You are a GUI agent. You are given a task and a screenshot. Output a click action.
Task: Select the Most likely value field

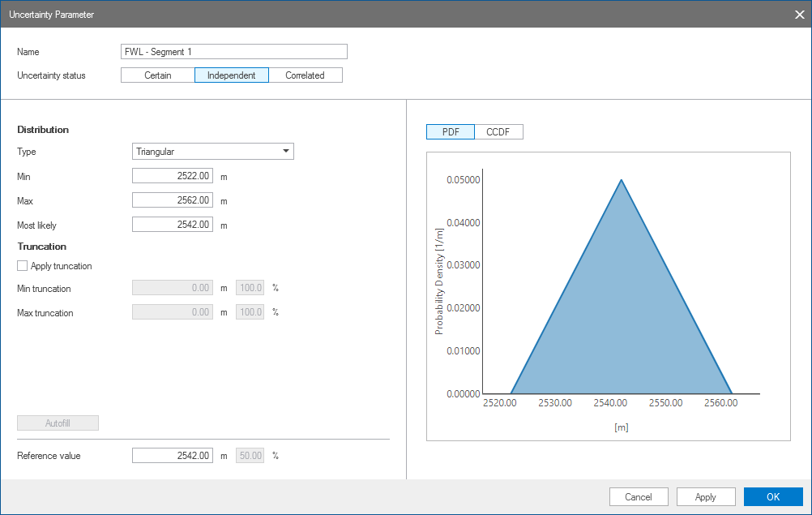[173, 225]
